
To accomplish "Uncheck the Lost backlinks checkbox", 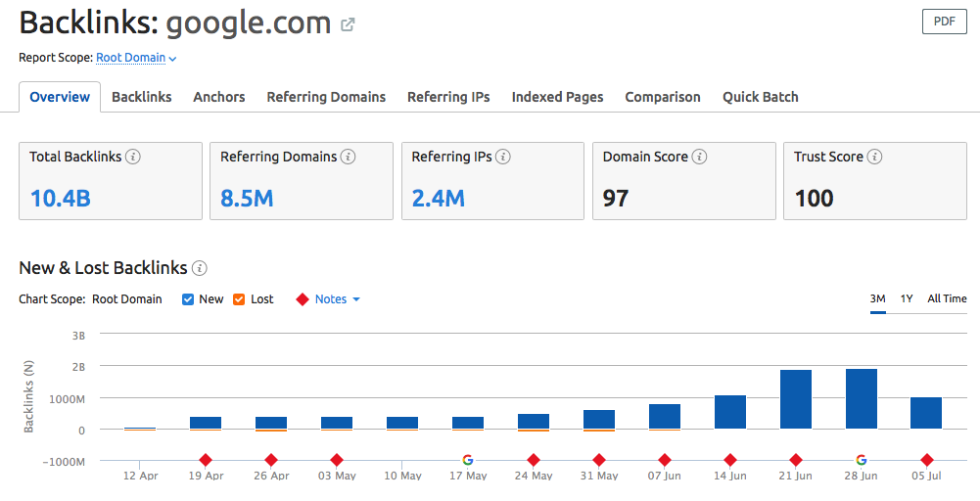I will pyautogui.click(x=239, y=299).
